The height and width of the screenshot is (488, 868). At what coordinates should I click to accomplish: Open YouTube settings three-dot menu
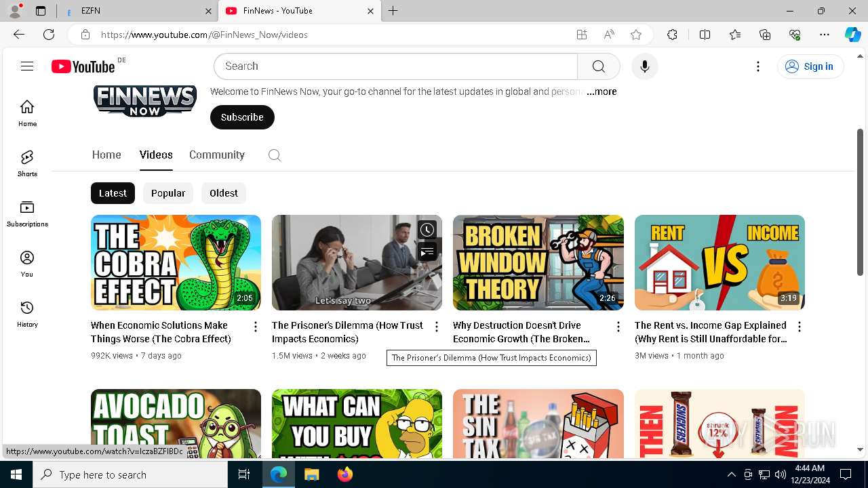[x=758, y=66]
